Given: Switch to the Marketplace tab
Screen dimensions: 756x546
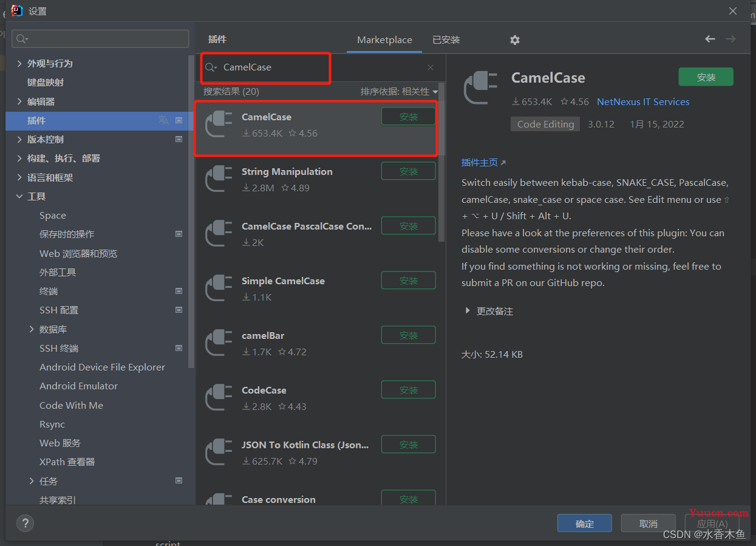Looking at the screenshot, I should click(384, 39).
